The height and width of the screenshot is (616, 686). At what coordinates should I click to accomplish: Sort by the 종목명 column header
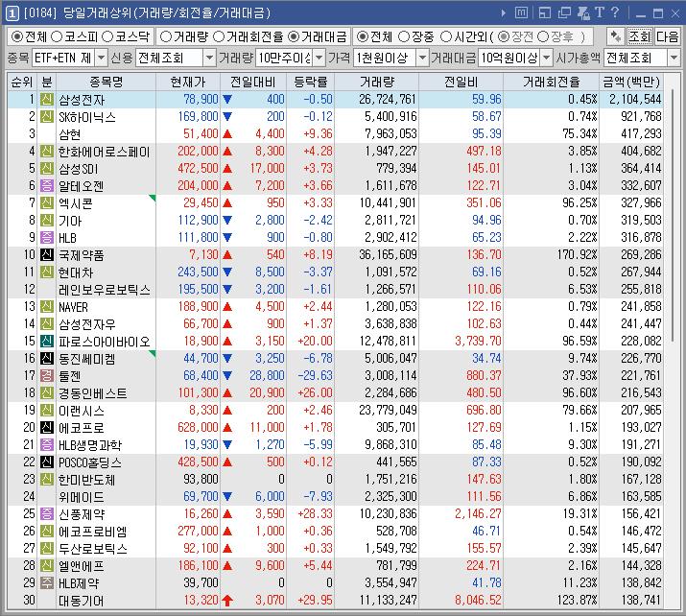point(106,82)
